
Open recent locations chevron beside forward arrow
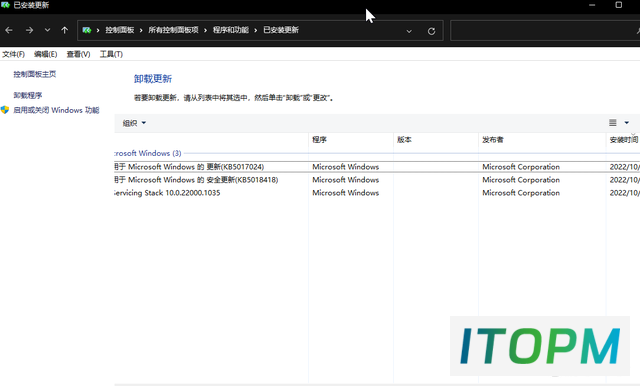pyautogui.click(x=47, y=30)
